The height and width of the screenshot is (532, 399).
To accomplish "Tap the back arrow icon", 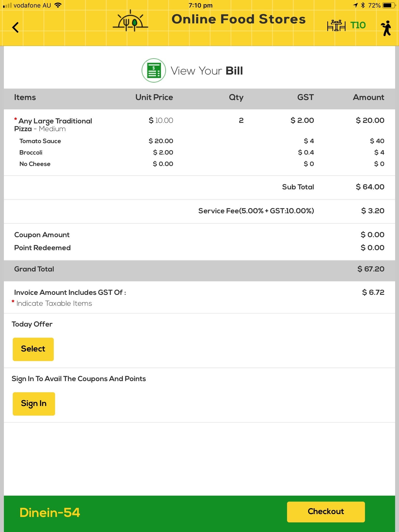I will [16, 27].
